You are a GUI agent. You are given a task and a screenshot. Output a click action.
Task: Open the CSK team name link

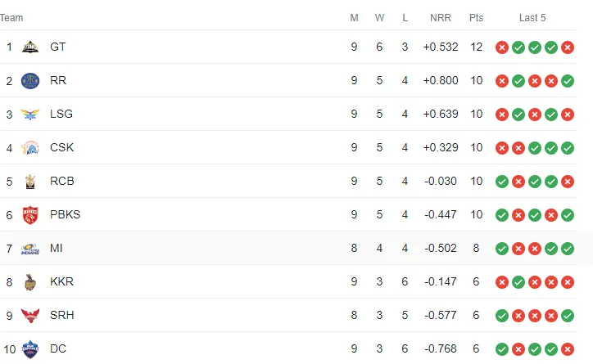click(x=61, y=147)
